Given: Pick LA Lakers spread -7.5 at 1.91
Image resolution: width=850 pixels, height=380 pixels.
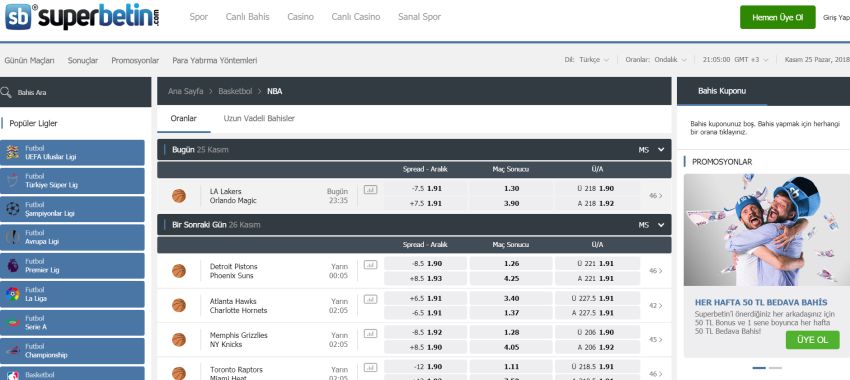Looking at the screenshot, I should coord(426,189).
